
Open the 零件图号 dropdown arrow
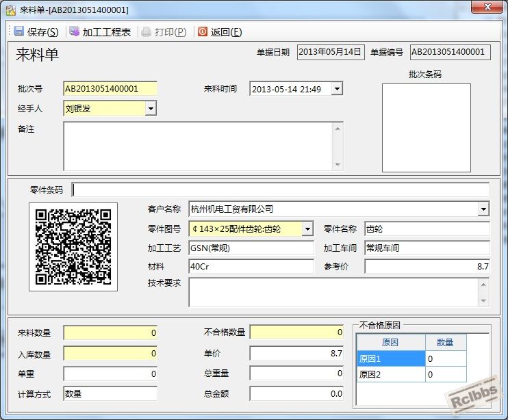307,229
